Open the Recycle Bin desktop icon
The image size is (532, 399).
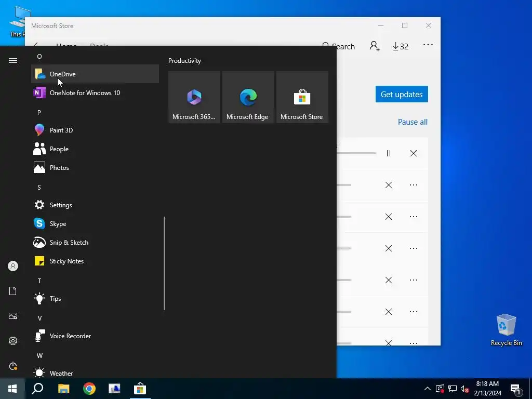(x=506, y=329)
